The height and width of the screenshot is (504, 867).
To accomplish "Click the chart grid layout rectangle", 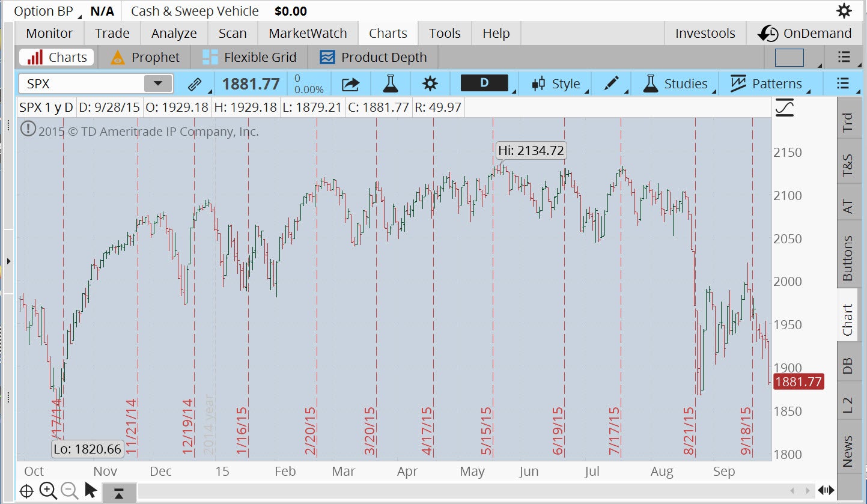I will click(789, 58).
